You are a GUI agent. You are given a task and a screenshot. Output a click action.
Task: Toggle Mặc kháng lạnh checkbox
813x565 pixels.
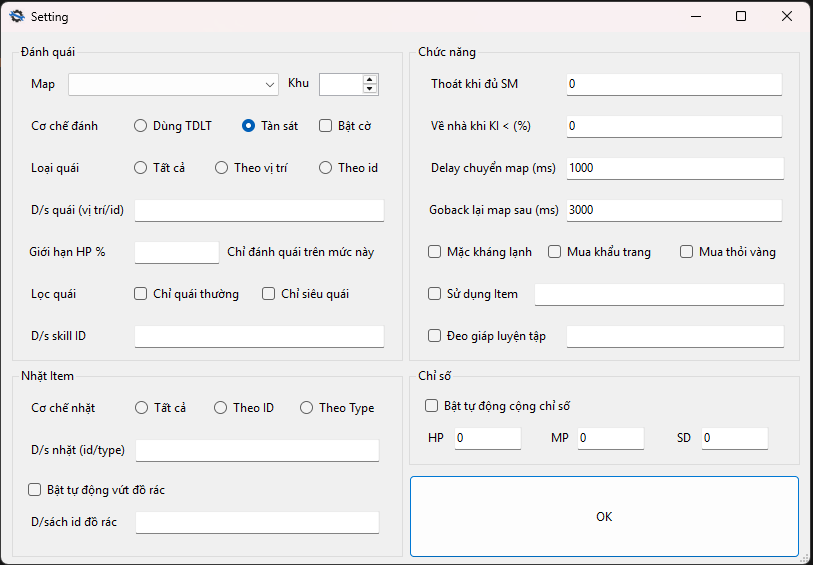(435, 252)
